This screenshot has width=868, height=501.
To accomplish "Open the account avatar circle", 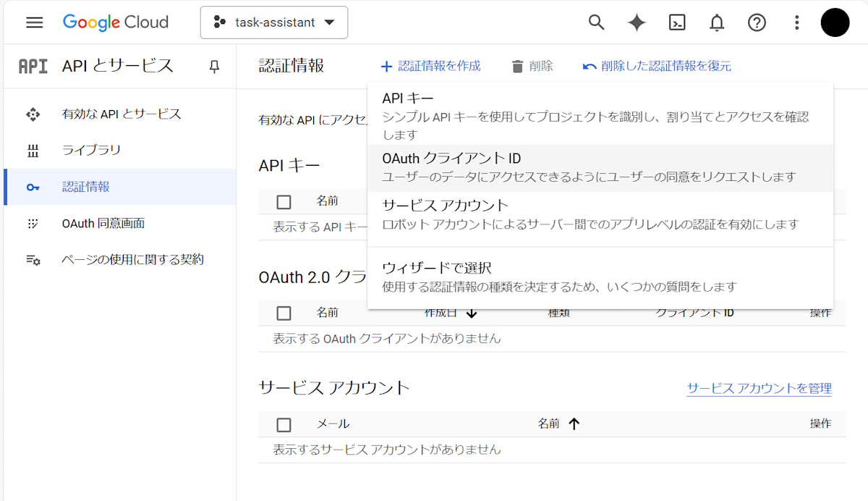I will [835, 22].
